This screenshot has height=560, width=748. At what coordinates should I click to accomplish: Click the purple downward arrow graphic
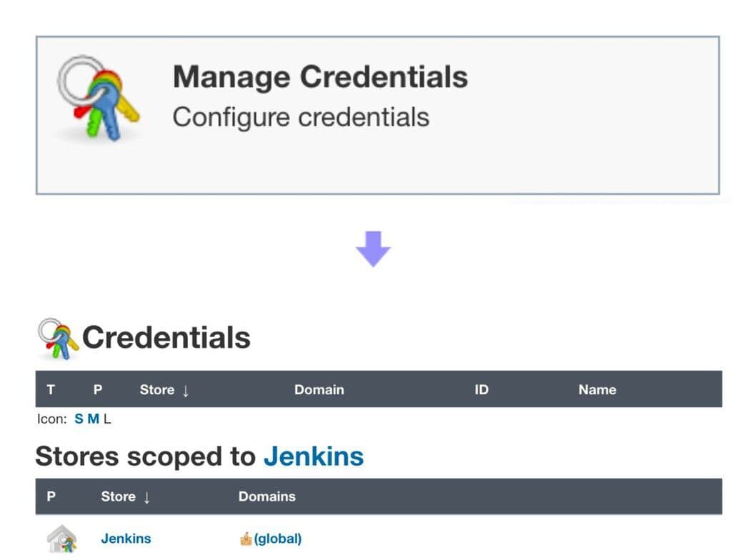374,248
